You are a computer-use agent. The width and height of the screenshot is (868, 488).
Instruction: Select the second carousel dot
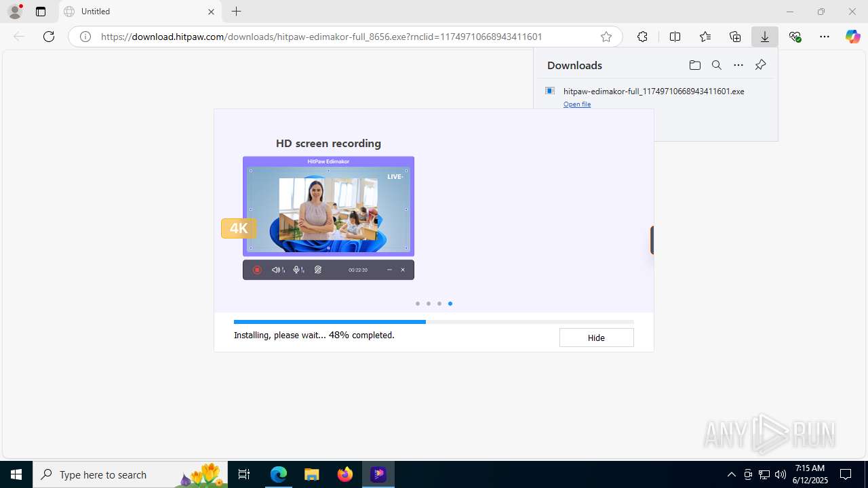tap(429, 304)
